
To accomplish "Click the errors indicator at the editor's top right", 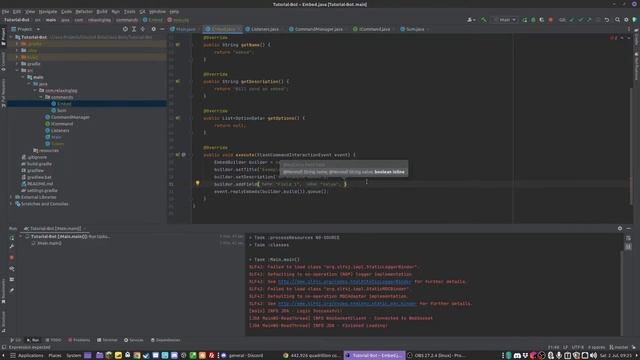I will (613, 38).
